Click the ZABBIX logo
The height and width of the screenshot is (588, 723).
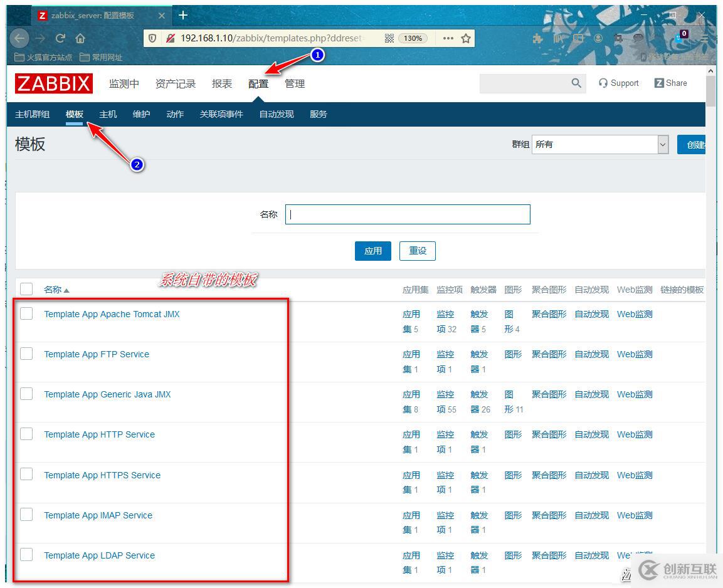pos(54,83)
